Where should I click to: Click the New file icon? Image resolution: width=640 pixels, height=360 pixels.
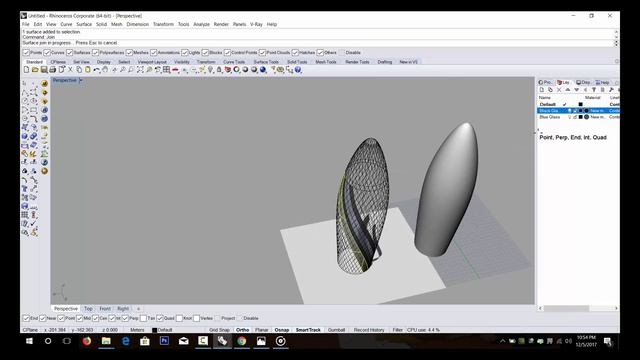[27, 70]
